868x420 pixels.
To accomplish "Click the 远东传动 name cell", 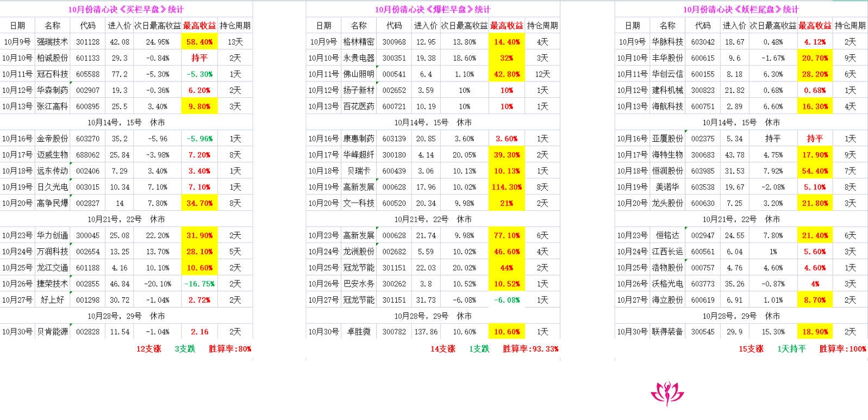I will [53, 171].
